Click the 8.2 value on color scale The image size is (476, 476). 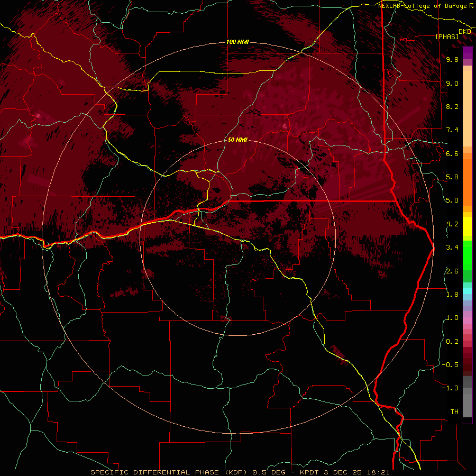(452, 106)
